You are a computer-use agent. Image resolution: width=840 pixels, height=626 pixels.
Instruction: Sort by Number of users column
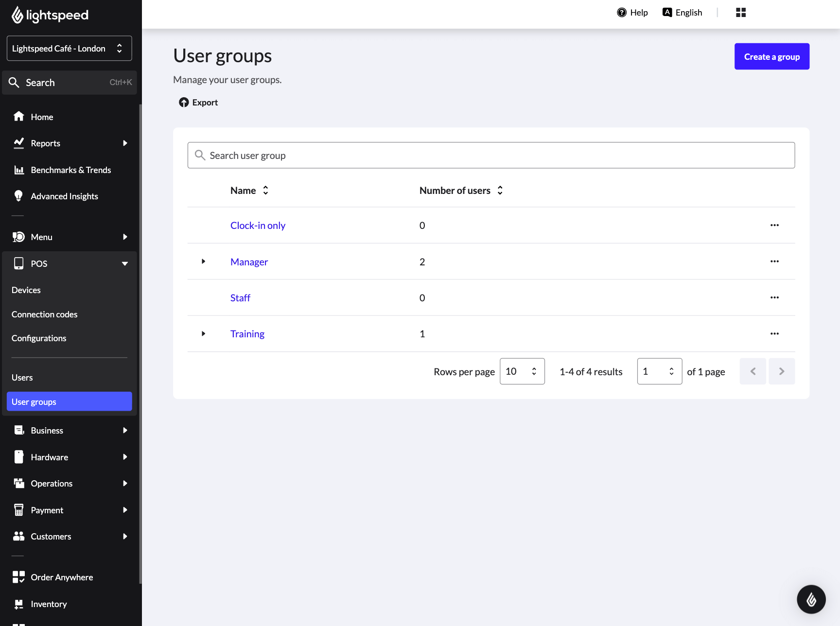(x=500, y=191)
